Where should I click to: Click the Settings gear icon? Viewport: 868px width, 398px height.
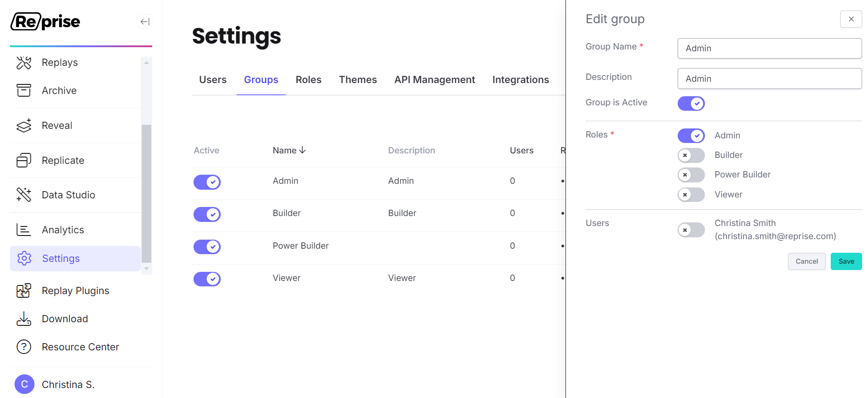click(24, 258)
